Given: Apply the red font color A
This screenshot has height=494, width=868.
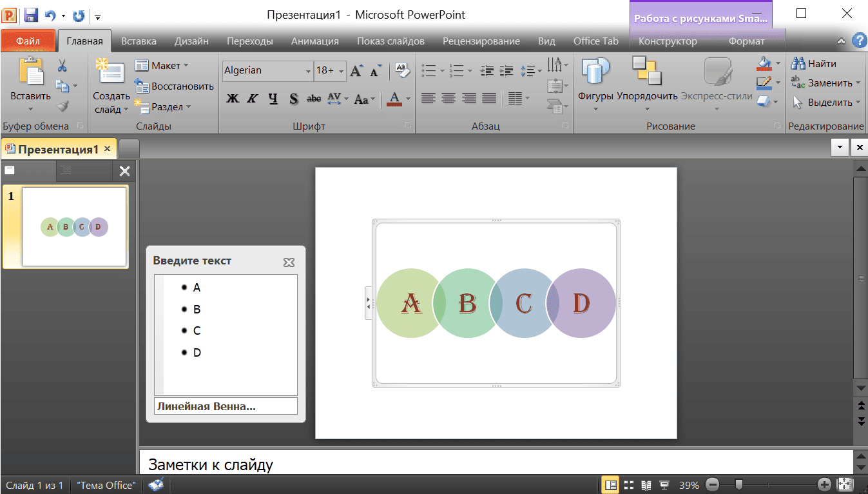Looking at the screenshot, I should (394, 99).
